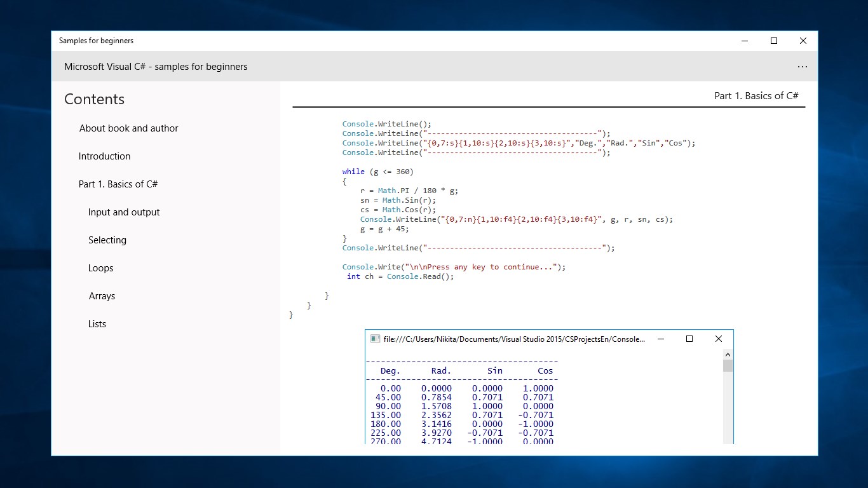The height and width of the screenshot is (488, 868).
Task: Go to the "Loops" chapter
Action: coord(100,268)
